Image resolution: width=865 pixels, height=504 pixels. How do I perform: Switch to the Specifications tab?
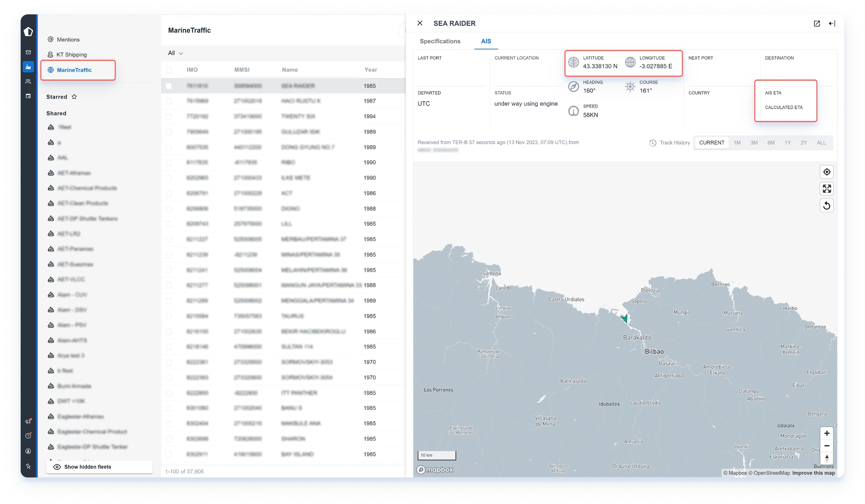click(440, 41)
